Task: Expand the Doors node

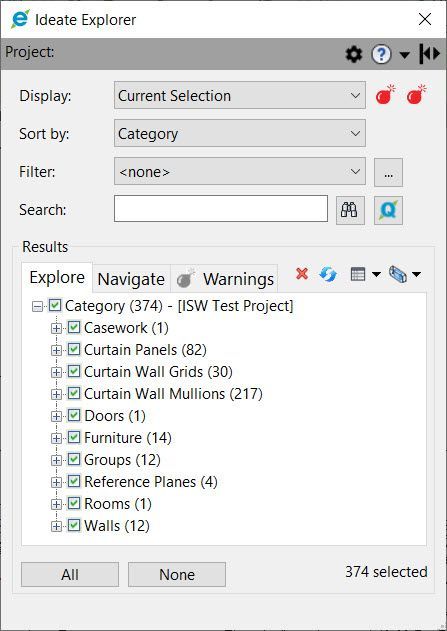Action: (x=56, y=417)
